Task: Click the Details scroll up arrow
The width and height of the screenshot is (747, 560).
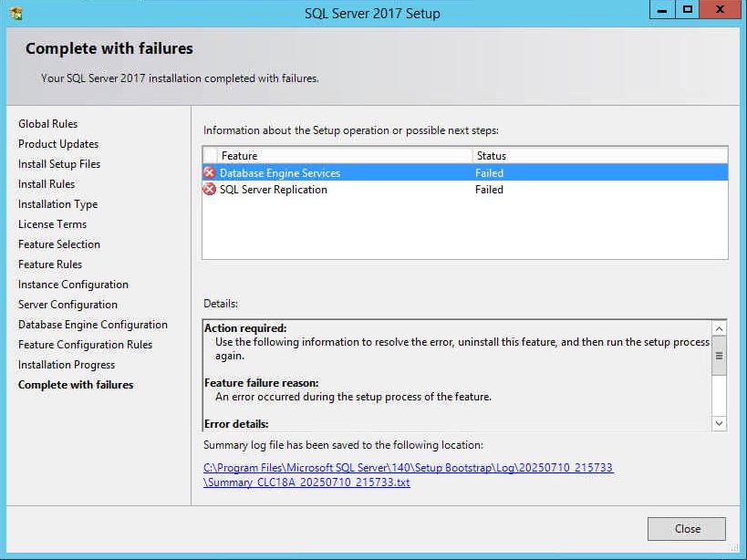Action: [x=719, y=328]
